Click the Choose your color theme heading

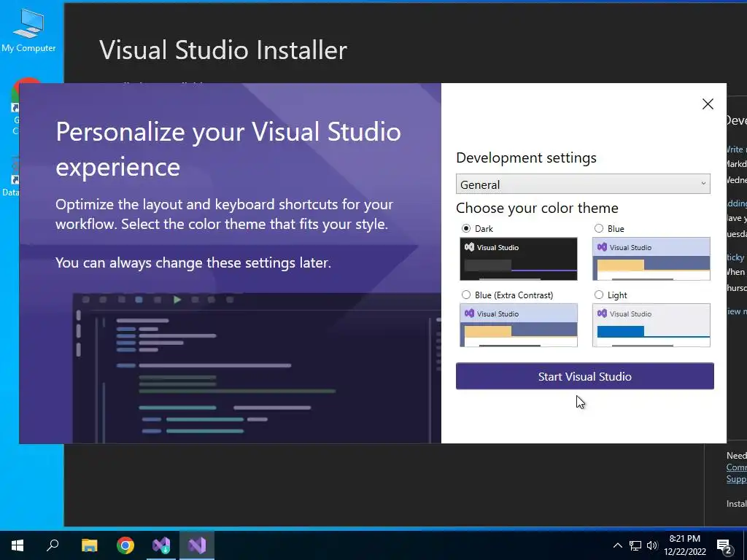tap(537, 208)
